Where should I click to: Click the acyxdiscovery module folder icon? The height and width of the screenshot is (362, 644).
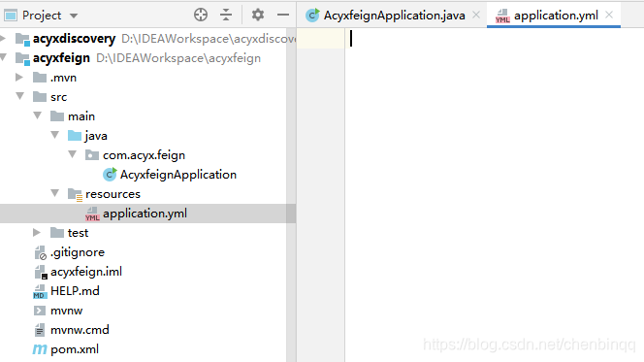coord(22,39)
